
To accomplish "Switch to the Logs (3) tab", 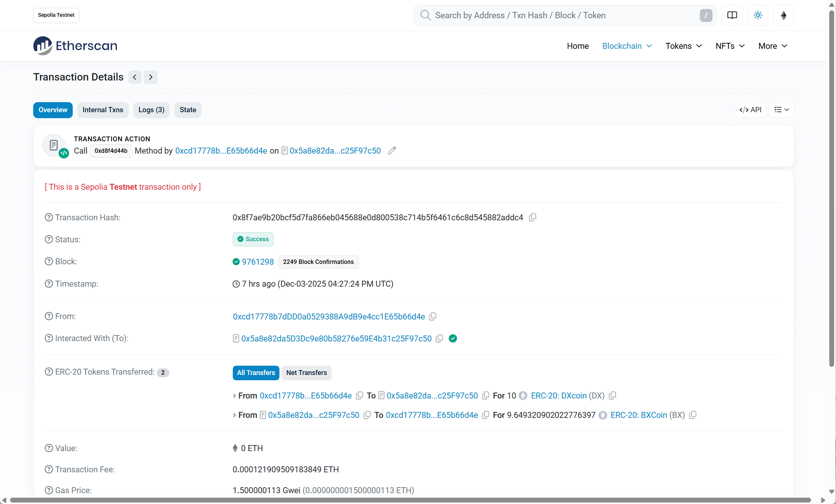I will (x=151, y=110).
